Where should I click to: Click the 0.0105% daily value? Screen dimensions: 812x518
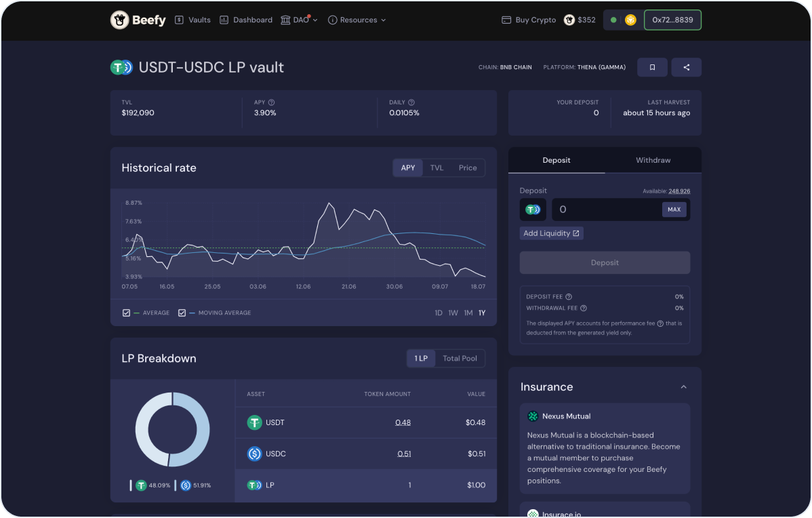click(x=405, y=113)
